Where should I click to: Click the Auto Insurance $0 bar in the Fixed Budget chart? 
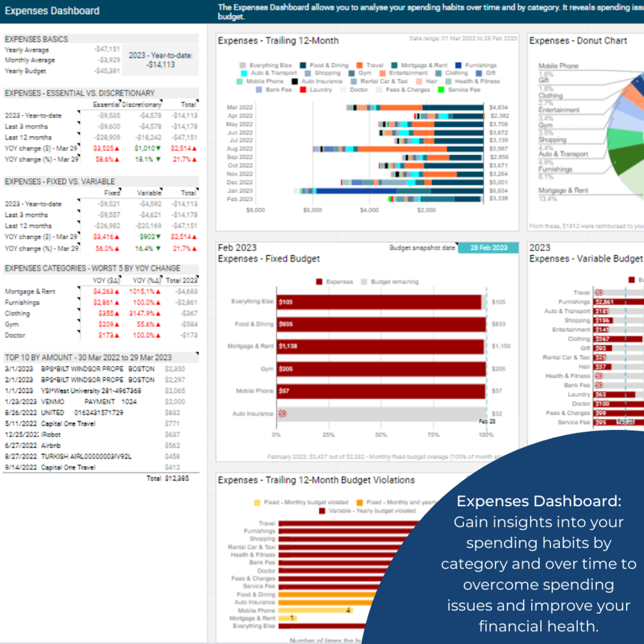pos(381,414)
